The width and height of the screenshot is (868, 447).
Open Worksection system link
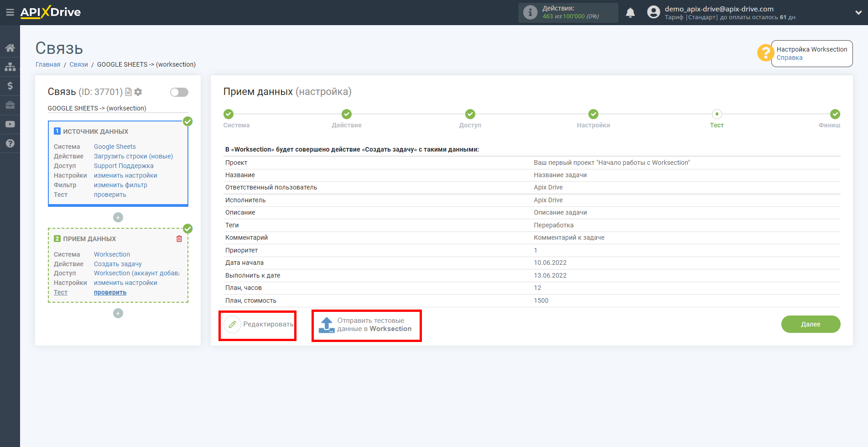pyautogui.click(x=112, y=254)
